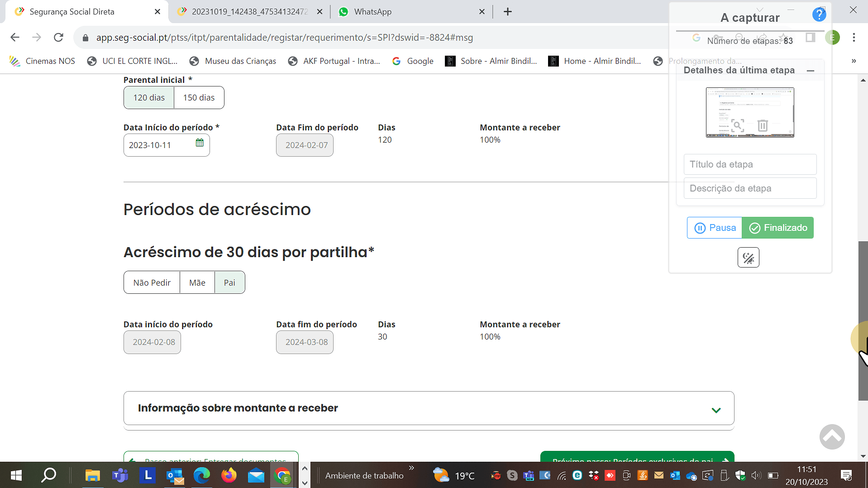Click the calendar icon in Data Início field

tap(200, 143)
